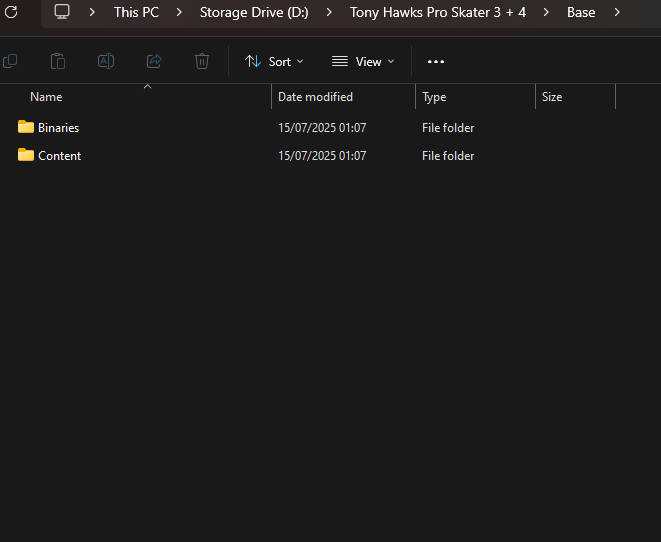Select the Binaries folder
This screenshot has width=661, height=542.
pyautogui.click(x=58, y=128)
